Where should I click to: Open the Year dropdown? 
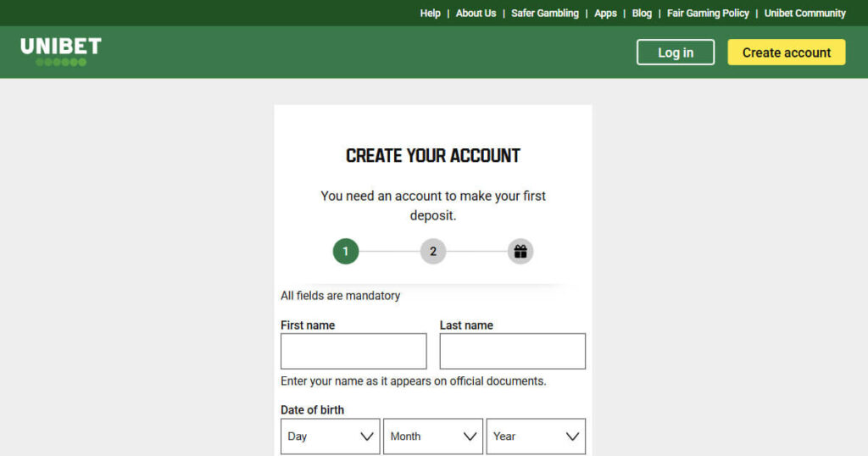[536, 436]
